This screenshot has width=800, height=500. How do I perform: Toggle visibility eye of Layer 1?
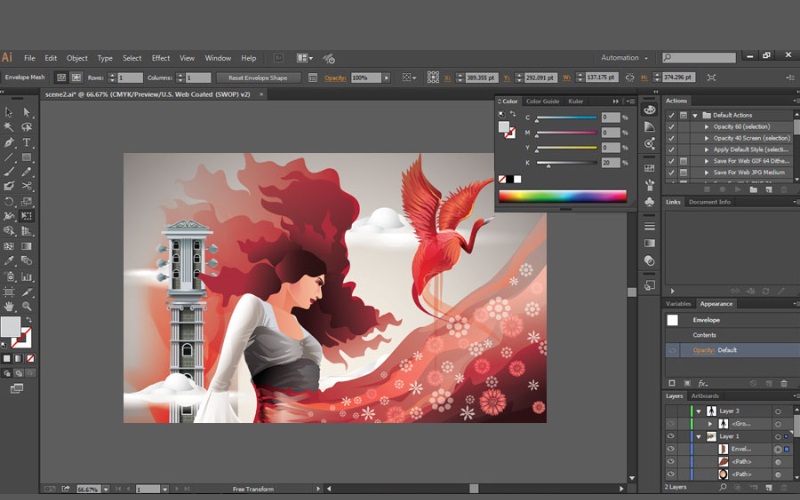(671, 437)
